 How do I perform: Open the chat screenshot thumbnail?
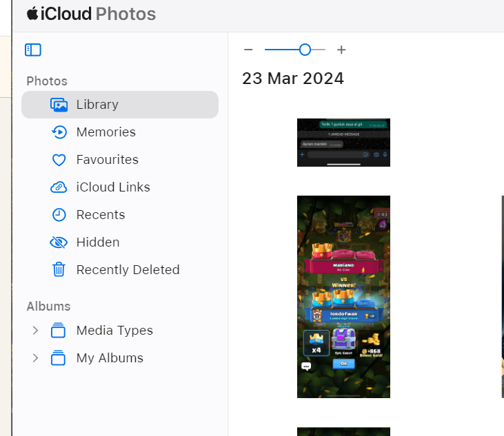(x=343, y=143)
